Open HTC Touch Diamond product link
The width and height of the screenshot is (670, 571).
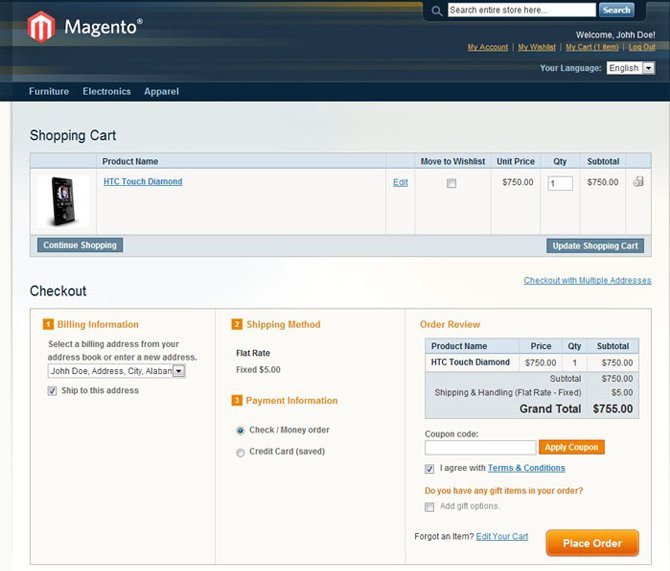[x=143, y=181]
